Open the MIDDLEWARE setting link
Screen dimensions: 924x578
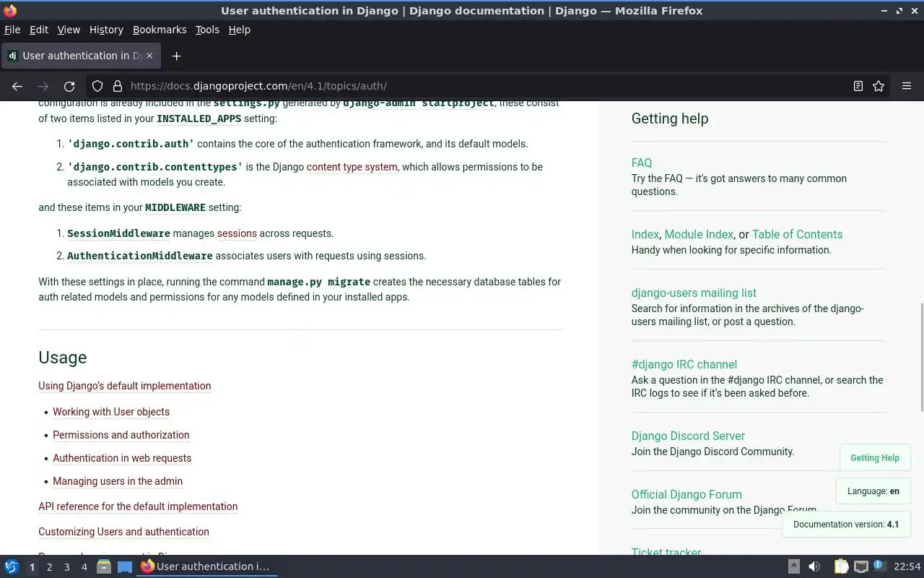(175, 207)
